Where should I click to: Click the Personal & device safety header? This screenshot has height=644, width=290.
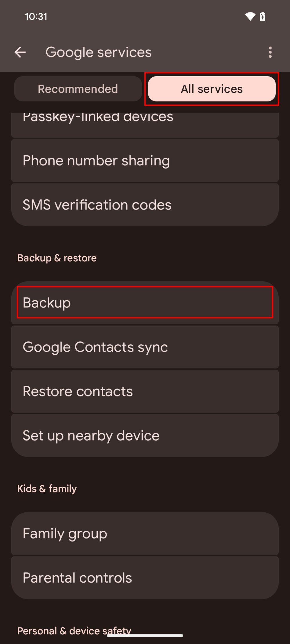click(74, 631)
